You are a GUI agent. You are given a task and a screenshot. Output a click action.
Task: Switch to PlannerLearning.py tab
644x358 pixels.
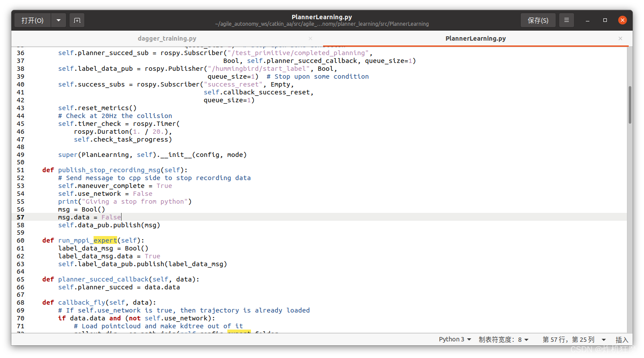(x=476, y=38)
